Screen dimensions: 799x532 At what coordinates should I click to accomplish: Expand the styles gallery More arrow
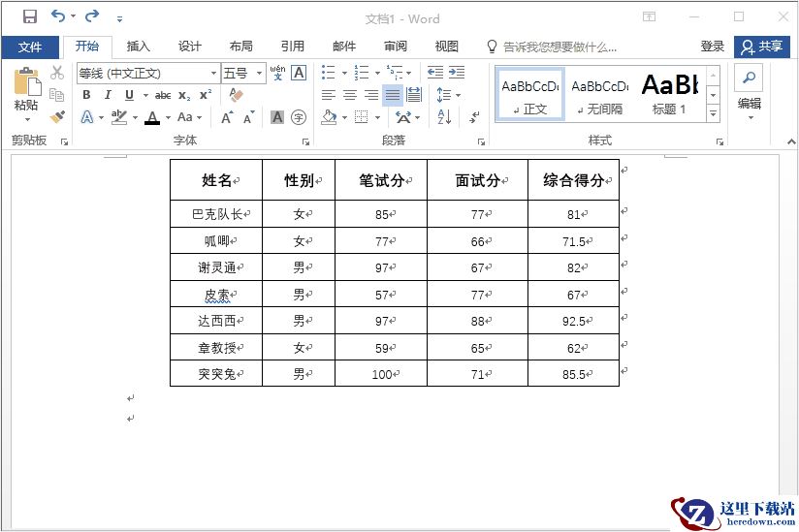[714, 114]
